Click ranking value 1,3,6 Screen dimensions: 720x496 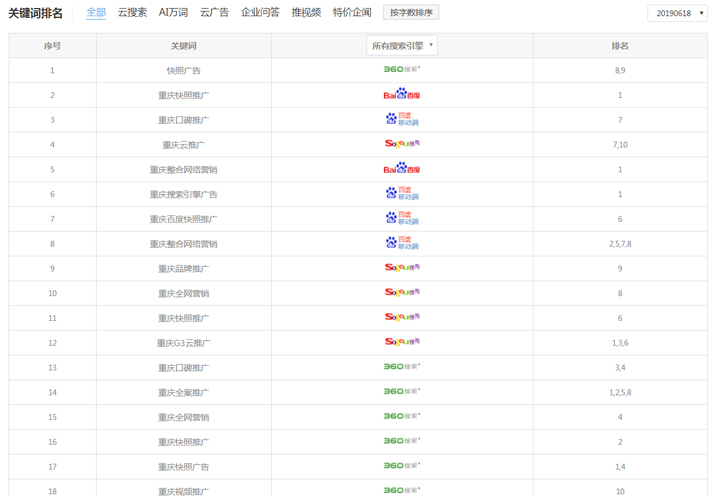tap(620, 343)
